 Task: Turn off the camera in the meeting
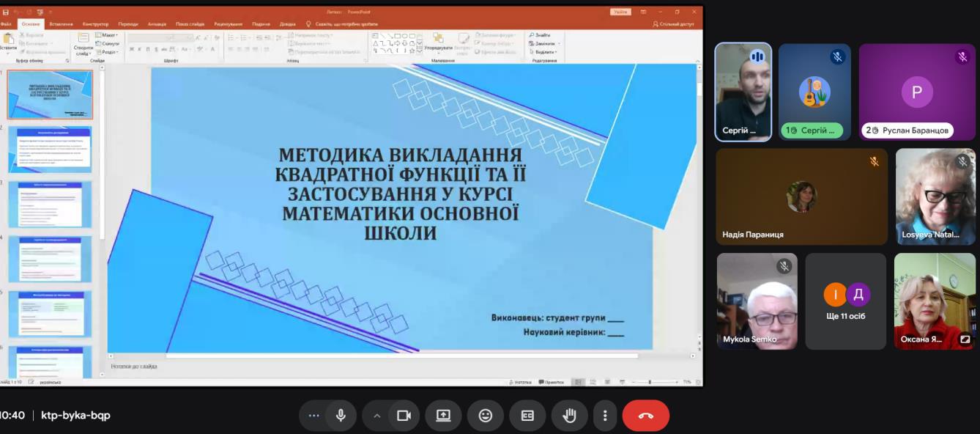(x=404, y=416)
